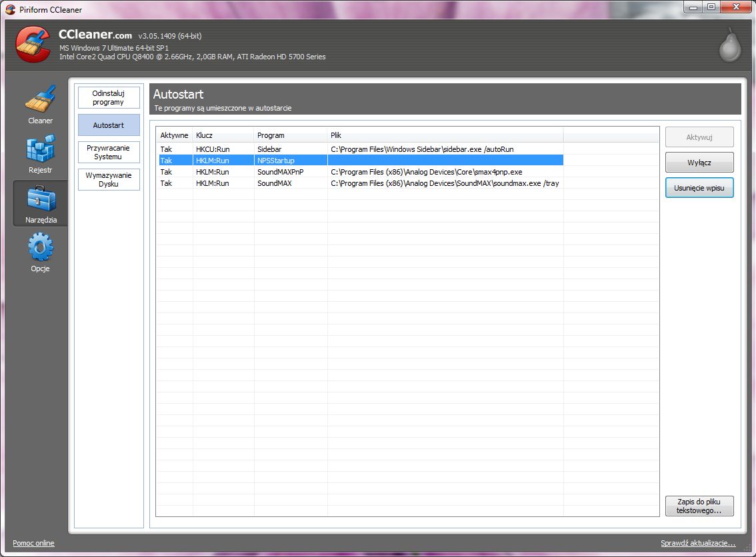Click the Sprawdź aktualizacje link

coord(697,543)
